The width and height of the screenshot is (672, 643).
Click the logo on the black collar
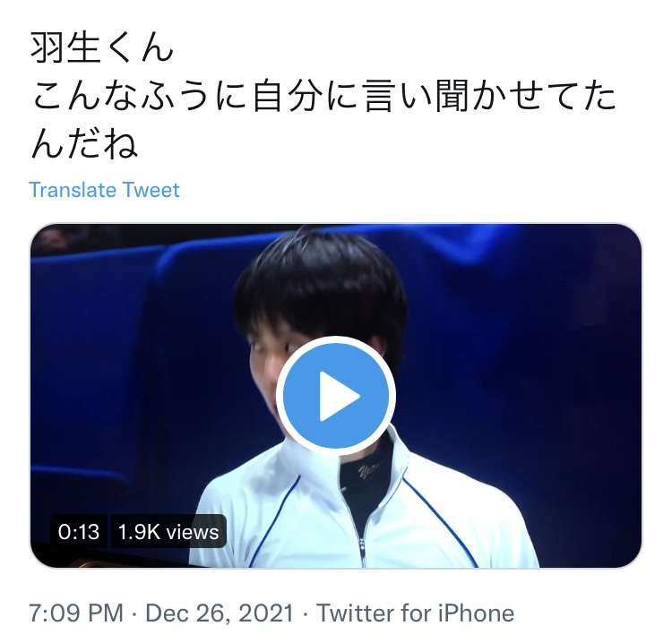(x=366, y=470)
